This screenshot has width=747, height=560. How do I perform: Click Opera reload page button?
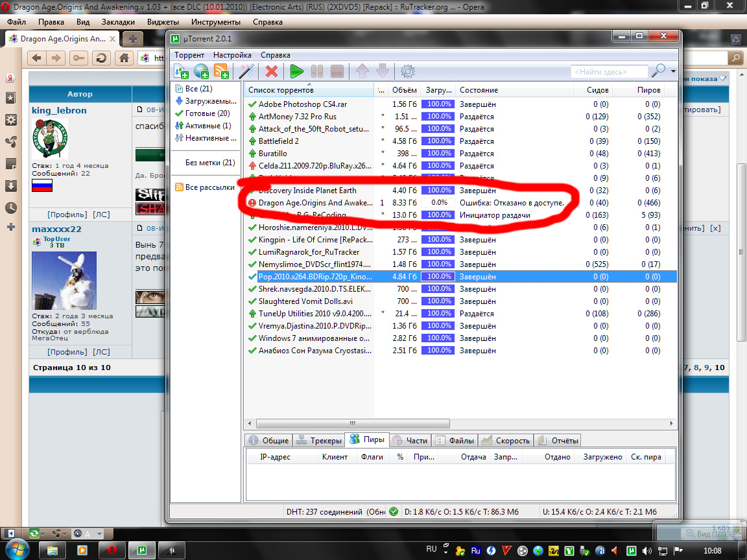(101, 58)
